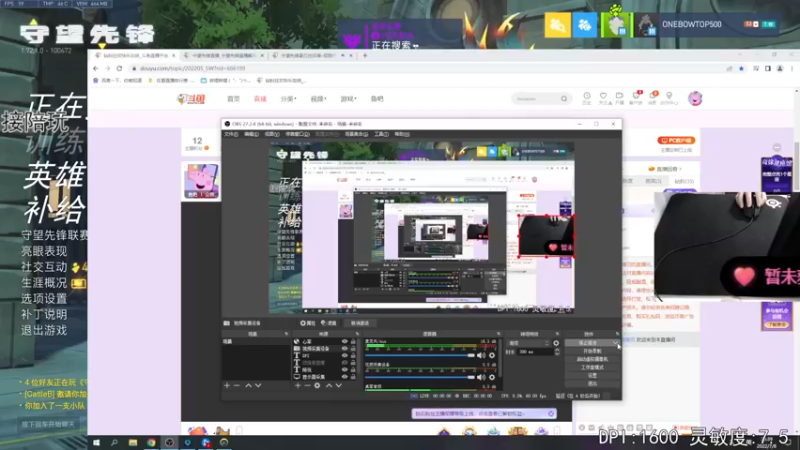Toggle lock on 显示器采集 source
800x450 pixels.
click(353, 377)
